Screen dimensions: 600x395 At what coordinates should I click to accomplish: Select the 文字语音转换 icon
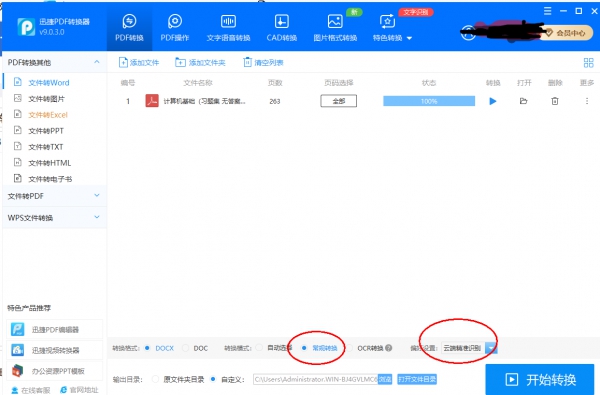click(228, 21)
